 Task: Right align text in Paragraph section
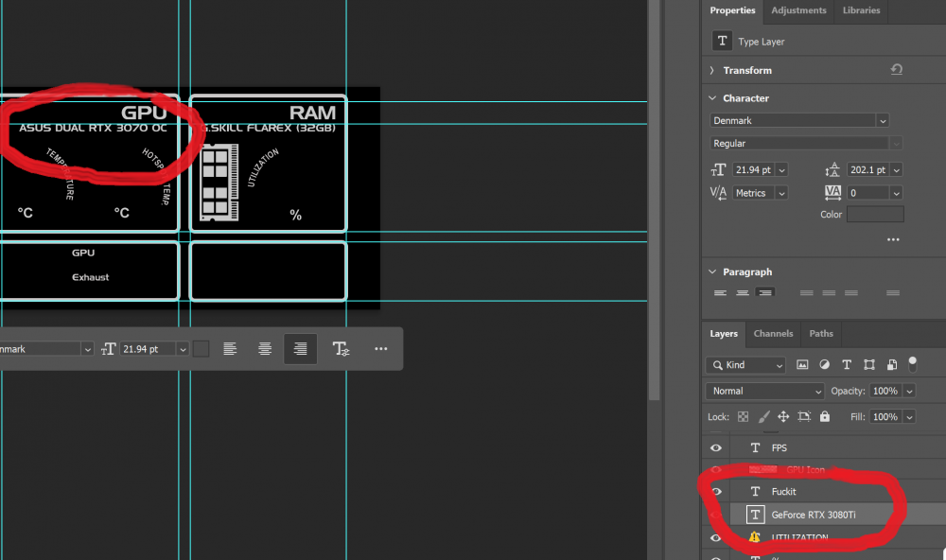[x=765, y=292]
